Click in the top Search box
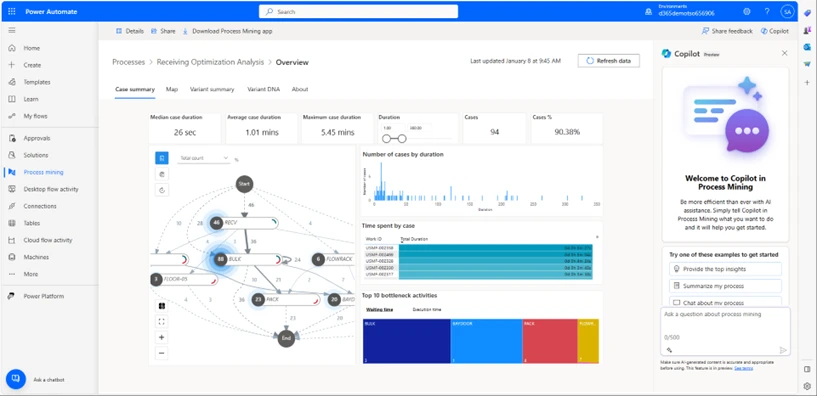 [358, 11]
